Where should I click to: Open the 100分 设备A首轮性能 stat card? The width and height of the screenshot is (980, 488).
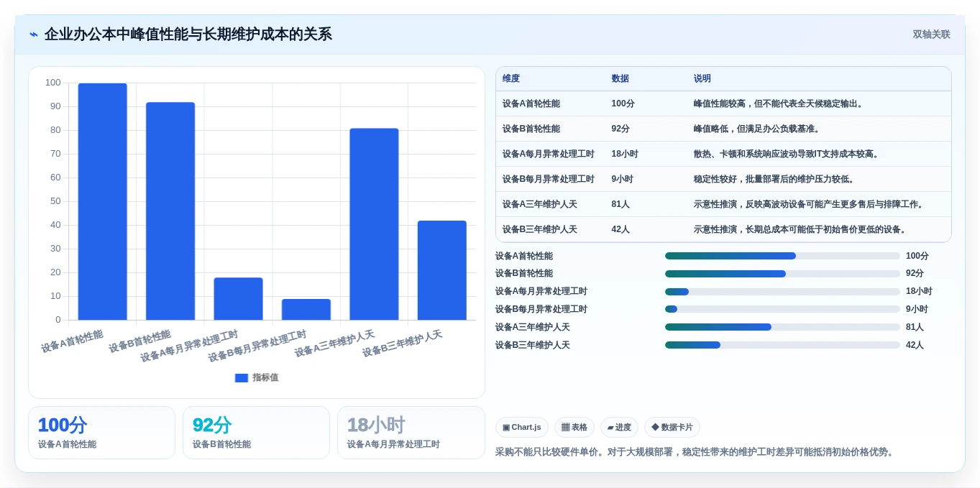[101, 433]
